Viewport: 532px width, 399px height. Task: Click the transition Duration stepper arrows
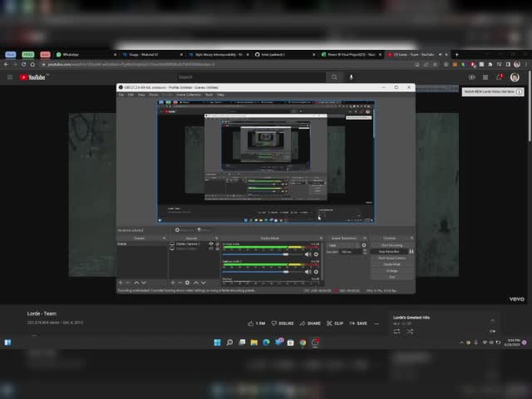pos(365,252)
